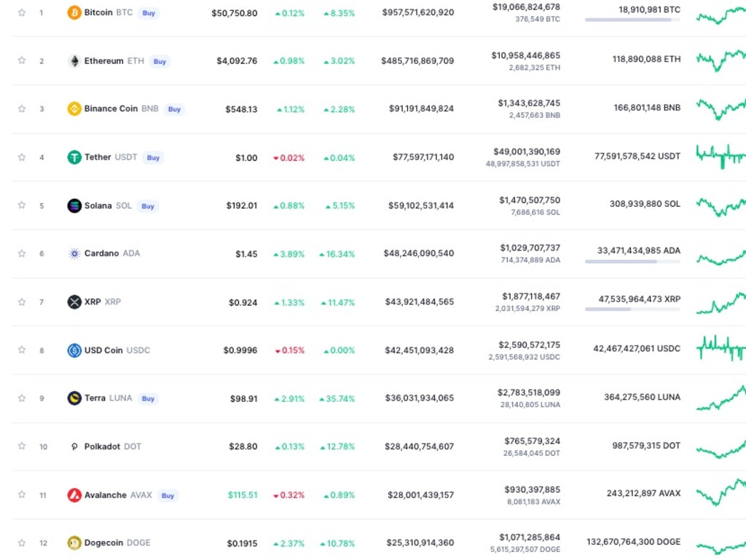The image size is (746, 560).
Task: Click the Buy button for Ethereum
Action: [160, 61]
